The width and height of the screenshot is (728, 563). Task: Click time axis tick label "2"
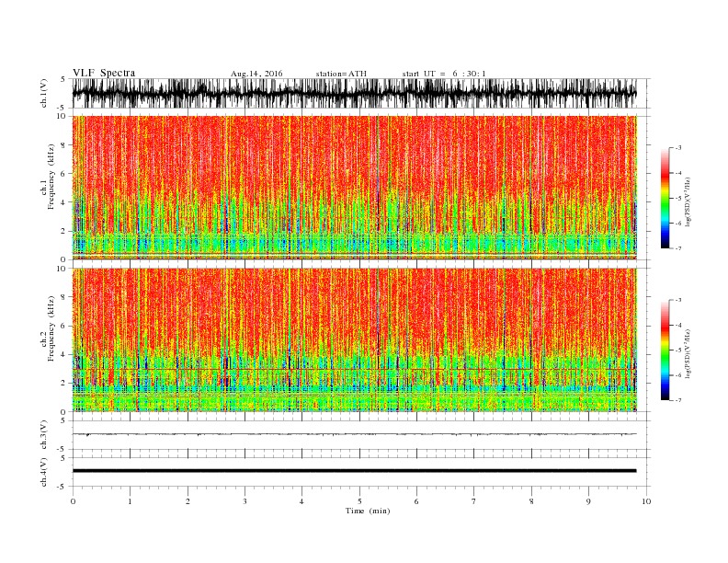point(188,501)
